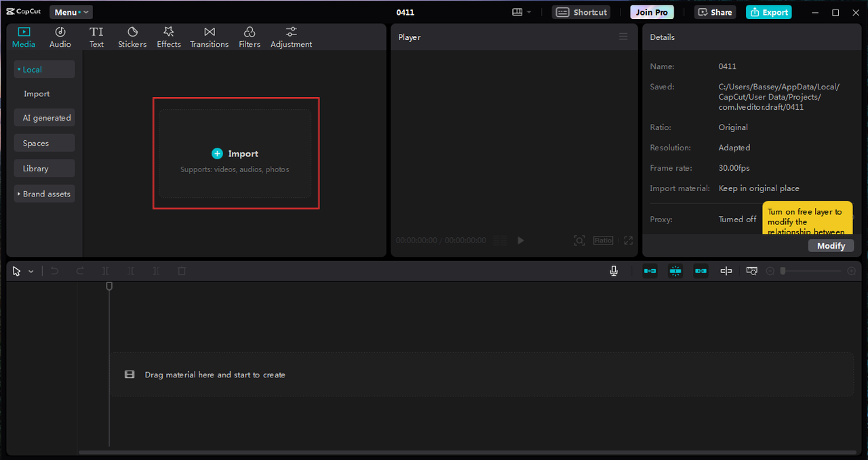Screen dimensions: 868x460
Task: Open the Ratio selector
Action: (x=603, y=241)
